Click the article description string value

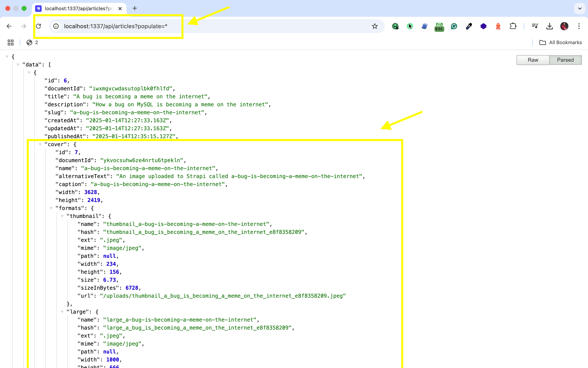180,105
